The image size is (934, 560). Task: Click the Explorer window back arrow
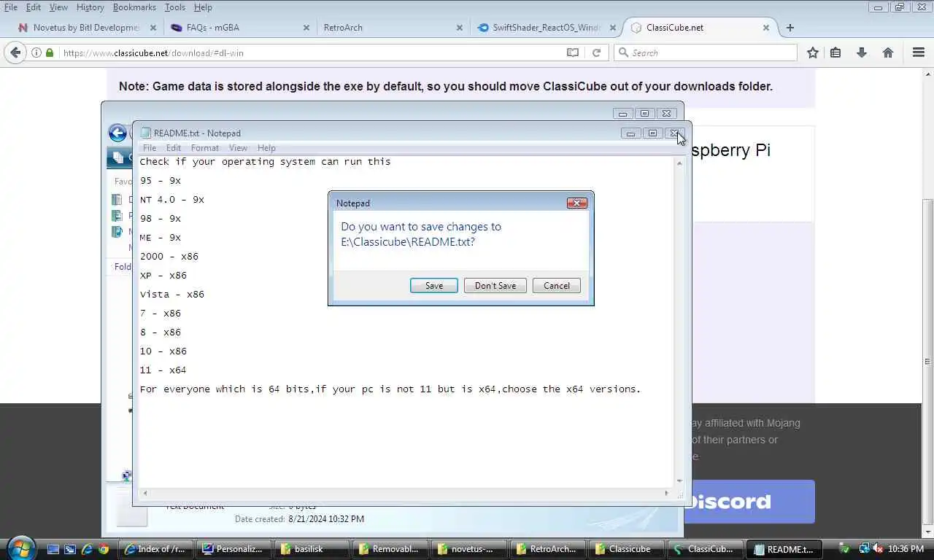pos(117,133)
